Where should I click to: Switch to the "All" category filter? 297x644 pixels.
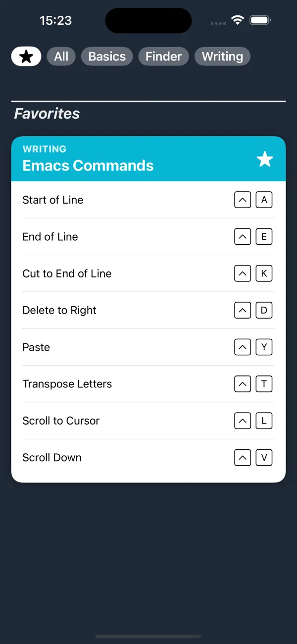[x=61, y=56]
